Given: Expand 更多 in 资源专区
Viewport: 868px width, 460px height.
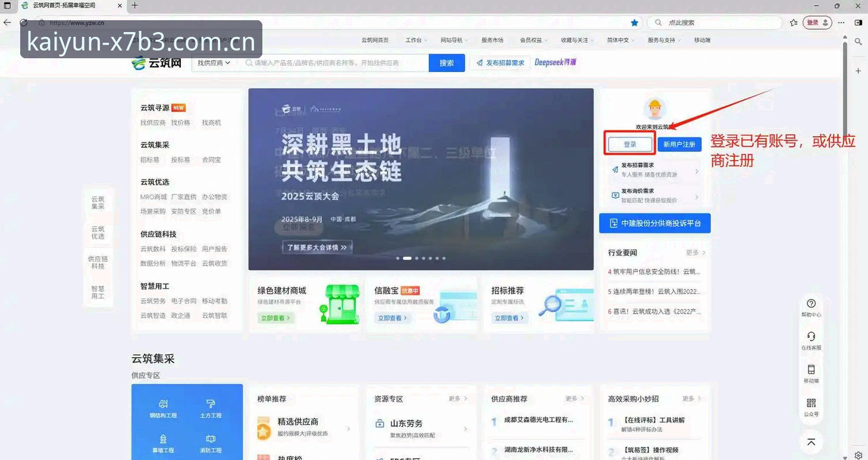Looking at the screenshot, I should click(457, 399).
